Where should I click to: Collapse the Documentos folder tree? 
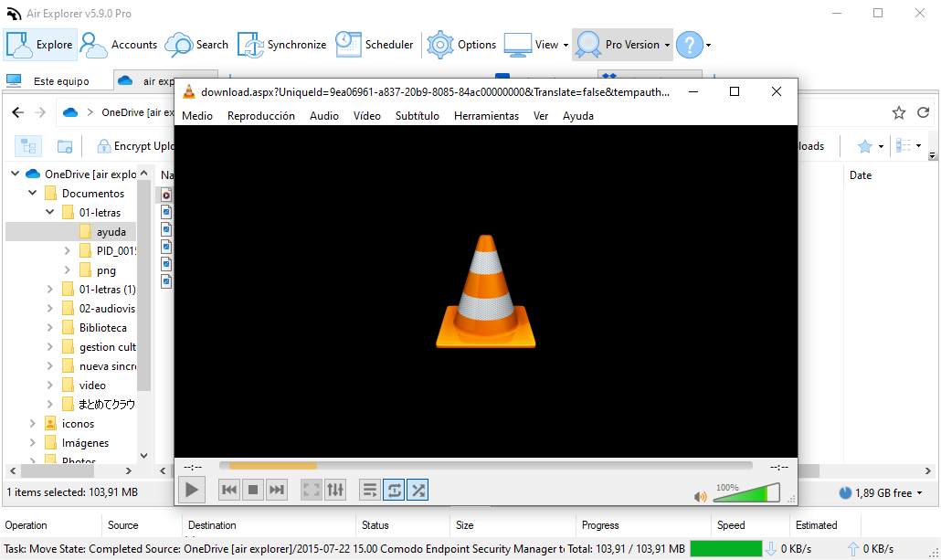[x=33, y=193]
